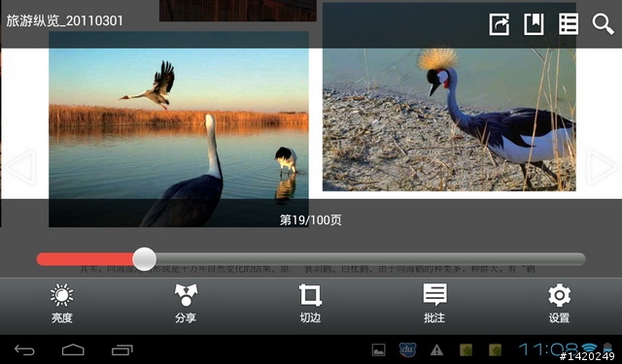Open 设置 settings

[x=560, y=304]
